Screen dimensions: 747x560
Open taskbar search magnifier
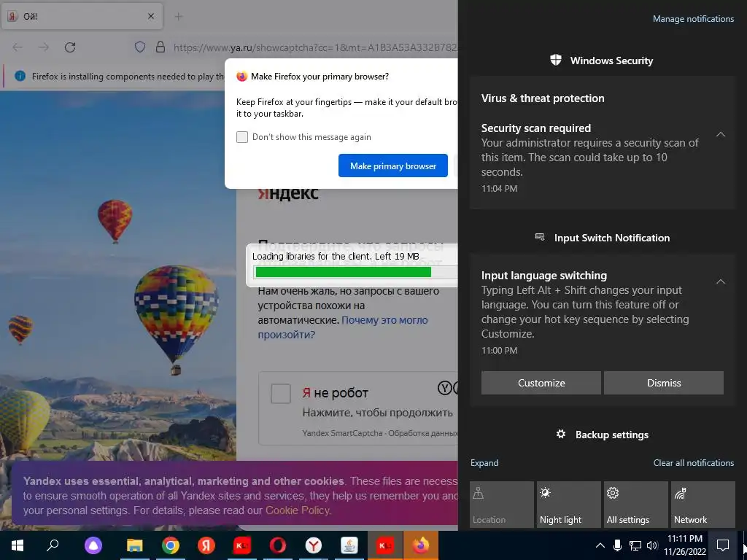(53, 545)
